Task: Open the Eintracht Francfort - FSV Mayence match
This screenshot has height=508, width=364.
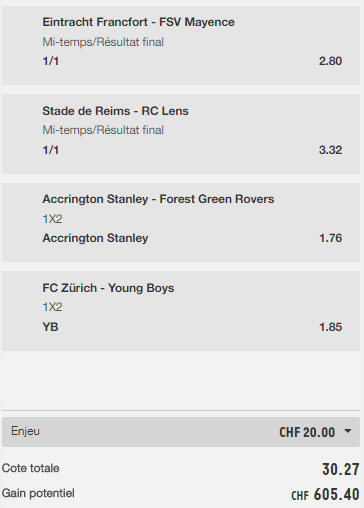Action: pyautogui.click(x=138, y=22)
